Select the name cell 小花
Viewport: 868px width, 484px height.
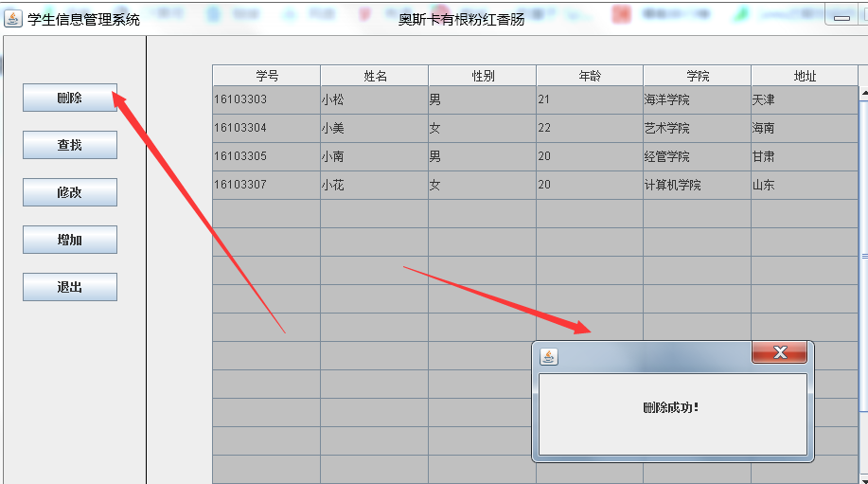coord(374,185)
